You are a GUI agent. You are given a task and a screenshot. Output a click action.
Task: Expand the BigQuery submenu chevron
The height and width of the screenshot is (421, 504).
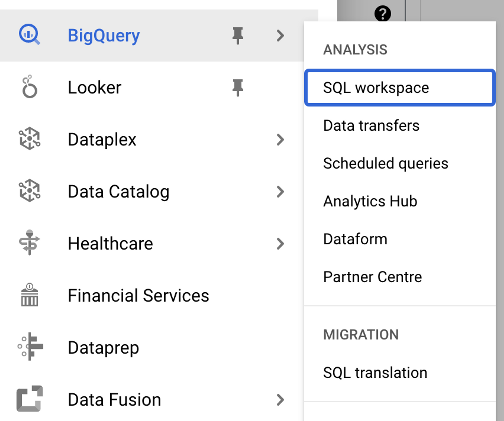click(x=280, y=36)
